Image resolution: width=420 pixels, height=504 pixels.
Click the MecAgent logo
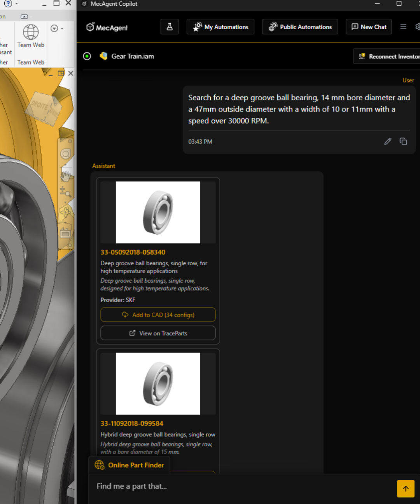[107, 27]
